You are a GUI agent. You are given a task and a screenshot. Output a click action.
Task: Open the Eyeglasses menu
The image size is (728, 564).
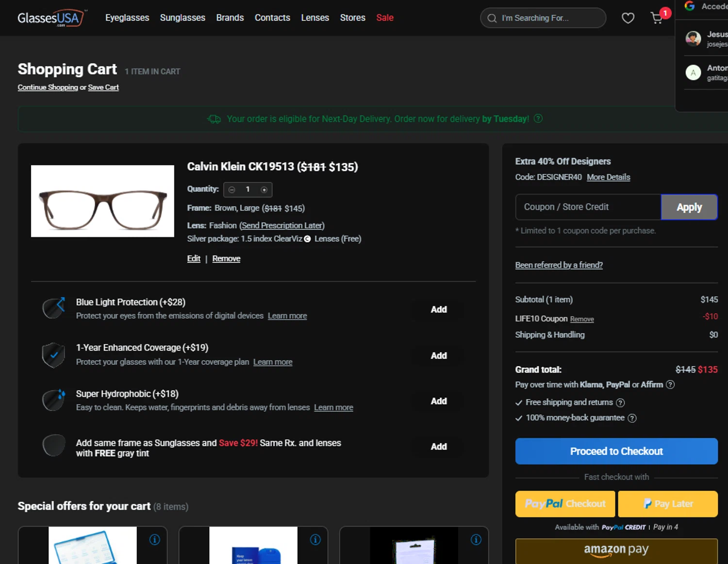(x=127, y=18)
